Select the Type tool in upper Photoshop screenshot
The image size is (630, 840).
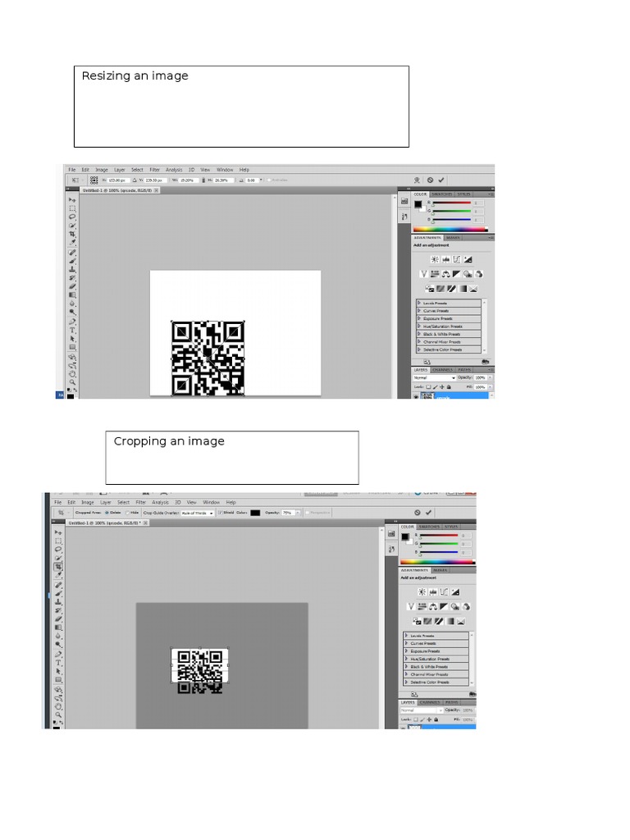point(72,330)
